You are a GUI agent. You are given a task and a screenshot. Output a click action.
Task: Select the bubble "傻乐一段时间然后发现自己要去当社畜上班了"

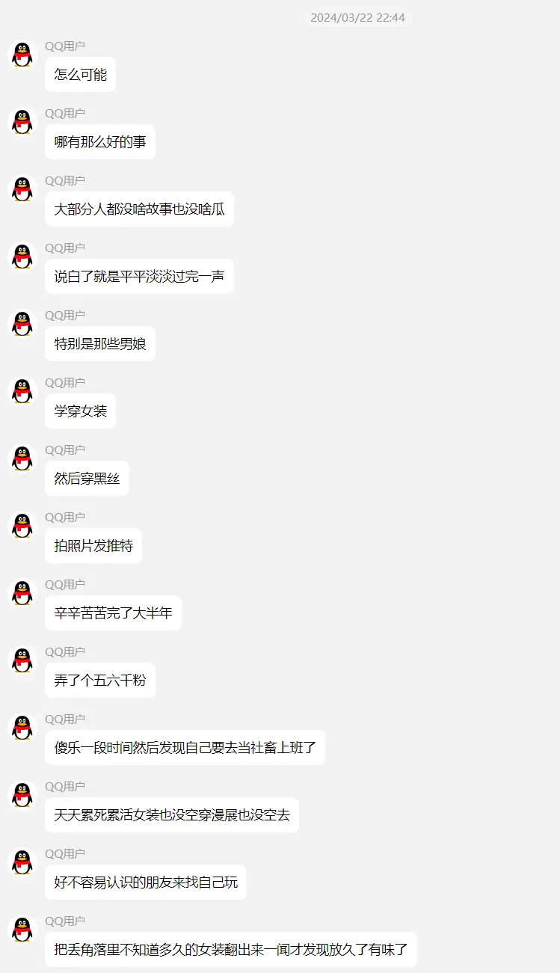[185, 748]
